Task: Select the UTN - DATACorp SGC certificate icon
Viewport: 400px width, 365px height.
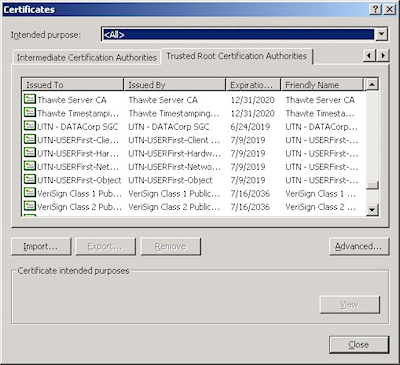Action: tap(30, 126)
